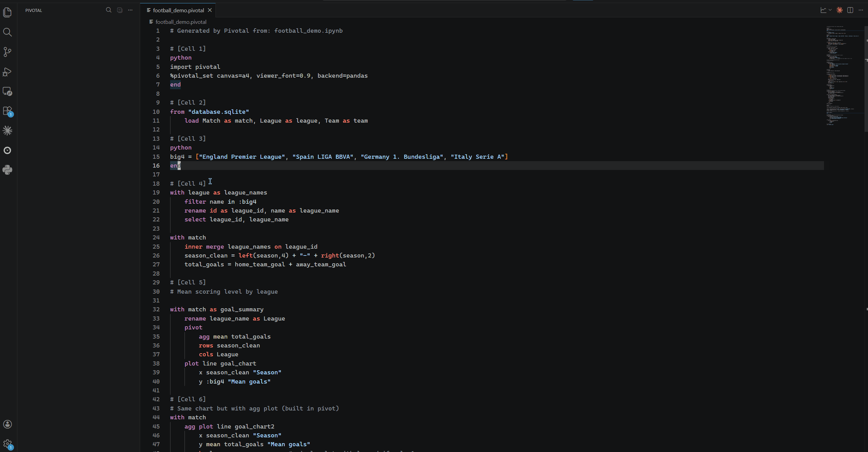This screenshot has height=452, width=868.
Task: Open the Remote Explorer view
Action: coord(8,91)
